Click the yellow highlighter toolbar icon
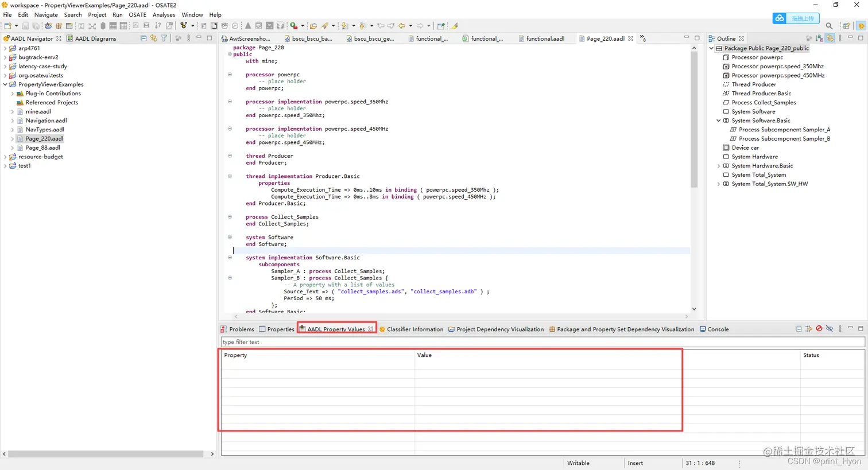Screen dimensions: 868x470 coord(454,26)
